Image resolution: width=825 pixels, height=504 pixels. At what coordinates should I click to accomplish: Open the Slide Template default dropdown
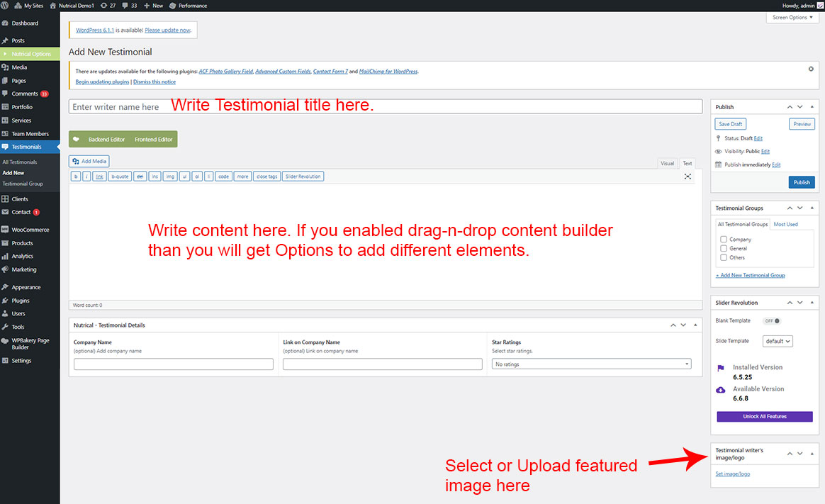[778, 341]
